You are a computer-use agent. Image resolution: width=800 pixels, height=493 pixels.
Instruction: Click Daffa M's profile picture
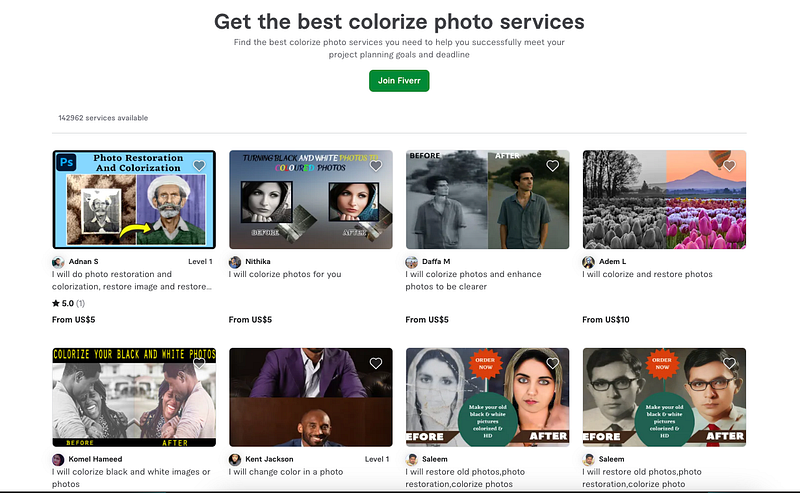[x=412, y=262]
